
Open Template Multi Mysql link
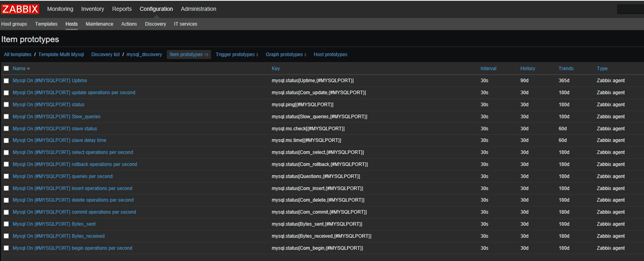(x=61, y=55)
